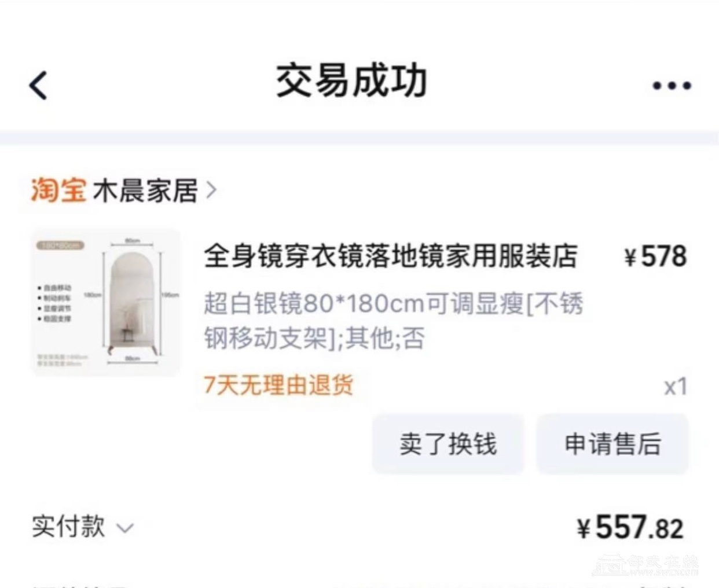719x588 pixels.
Task: Tap the 钢移动支架];其他;否 variant line
Action: pyautogui.click(x=314, y=338)
